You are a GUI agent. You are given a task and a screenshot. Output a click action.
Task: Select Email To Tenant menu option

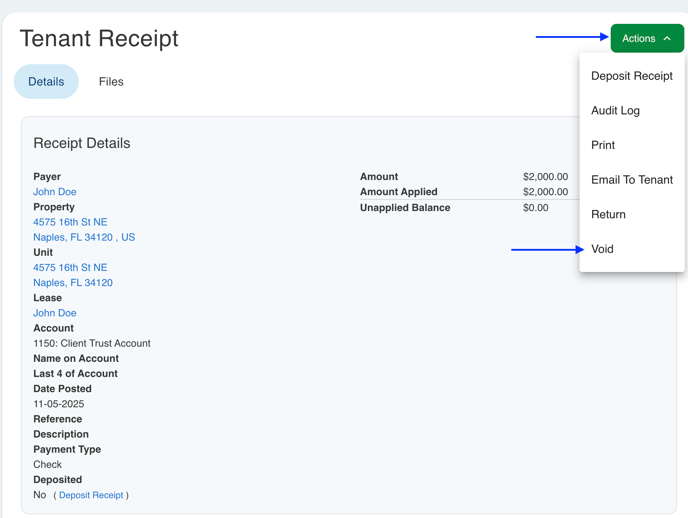pyautogui.click(x=631, y=180)
